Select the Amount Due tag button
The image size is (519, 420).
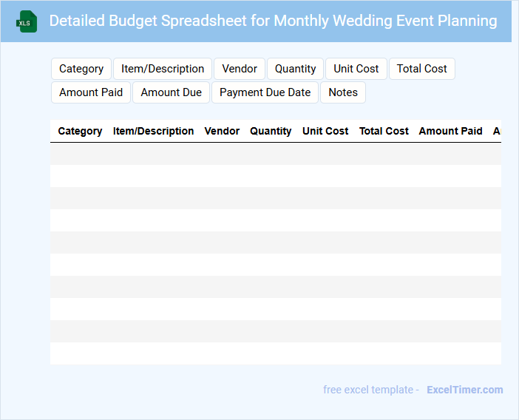click(x=171, y=92)
